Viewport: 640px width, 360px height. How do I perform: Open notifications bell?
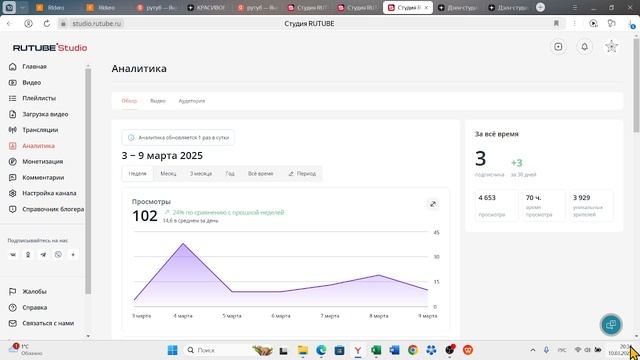584,47
